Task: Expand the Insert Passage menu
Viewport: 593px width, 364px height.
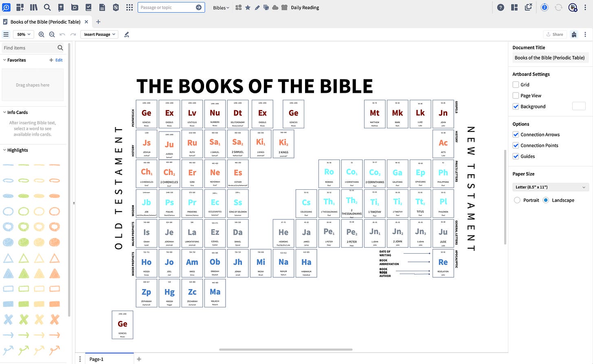Action: coord(99,34)
